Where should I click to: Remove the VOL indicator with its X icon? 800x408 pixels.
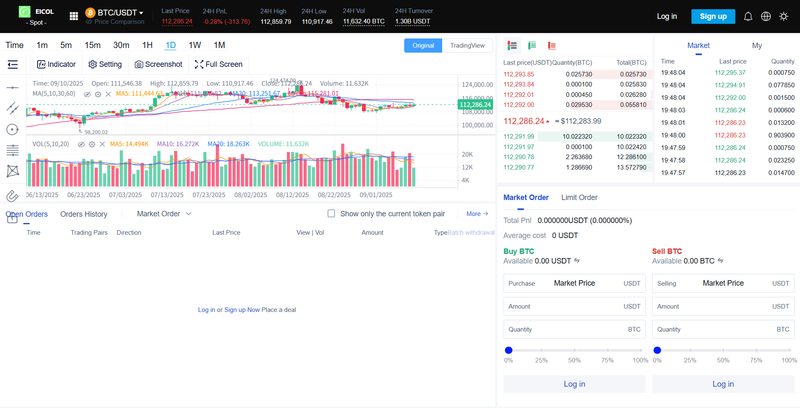pos(102,144)
